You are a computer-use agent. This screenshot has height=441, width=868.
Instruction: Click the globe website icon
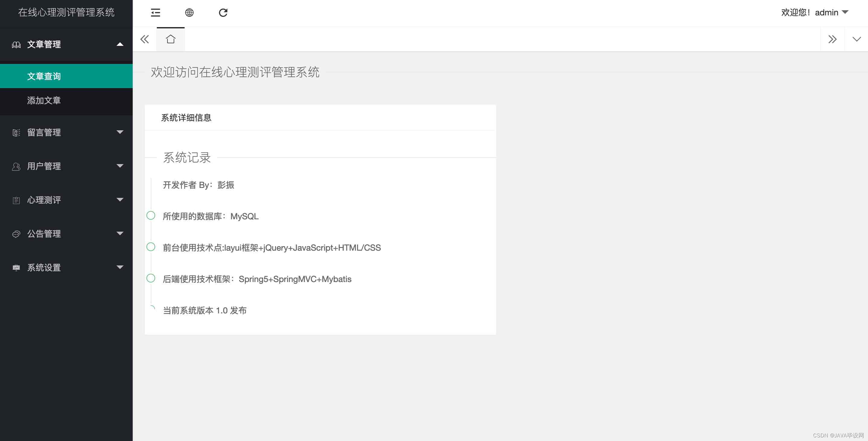pyautogui.click(x=189, y=13)
